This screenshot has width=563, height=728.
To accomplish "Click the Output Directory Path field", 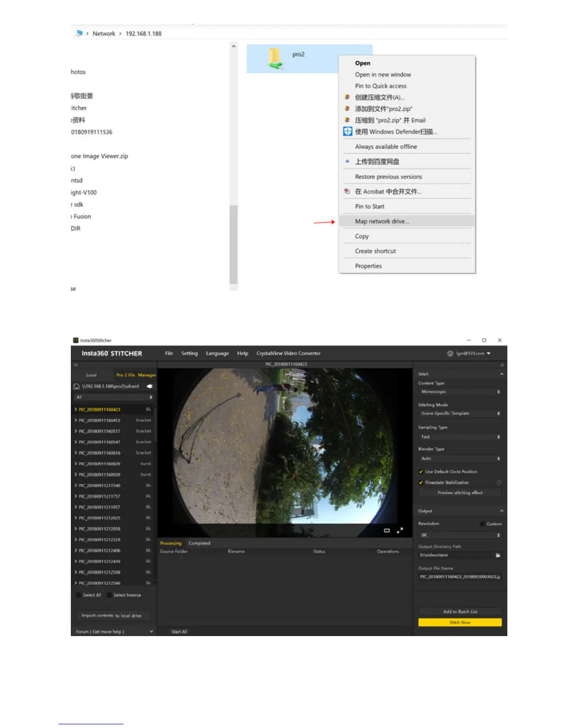I will click(x=455, y=555).
